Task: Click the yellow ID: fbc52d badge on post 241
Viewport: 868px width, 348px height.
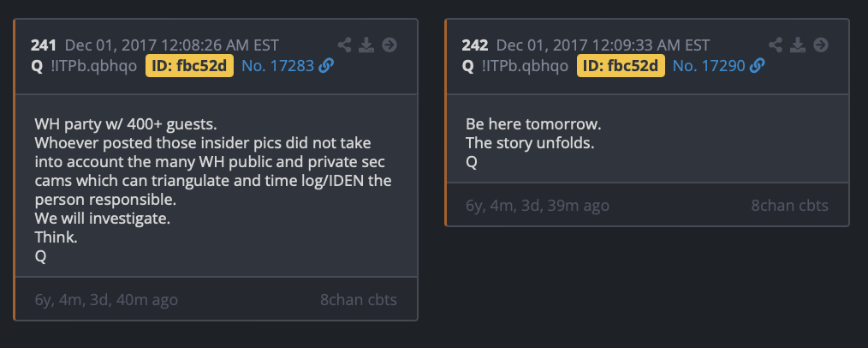Action: tap(190, 66)
